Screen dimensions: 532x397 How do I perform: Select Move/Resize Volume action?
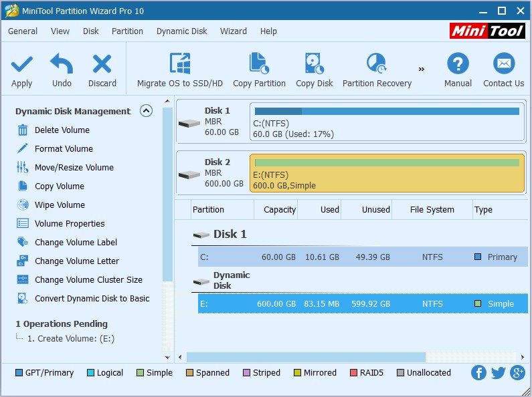[x=74, y=167]
